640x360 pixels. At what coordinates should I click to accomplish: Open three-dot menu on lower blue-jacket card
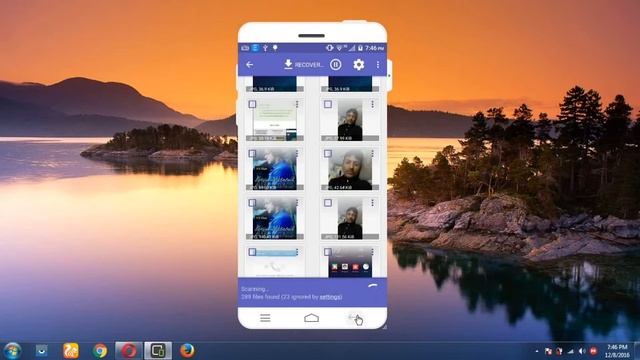coord(297,203)
